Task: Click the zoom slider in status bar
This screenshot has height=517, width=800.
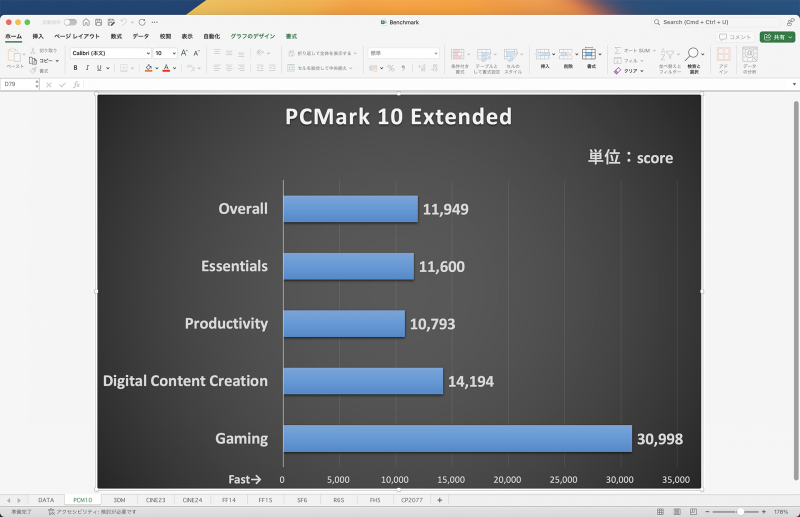Action: click(x=736, y=511)
